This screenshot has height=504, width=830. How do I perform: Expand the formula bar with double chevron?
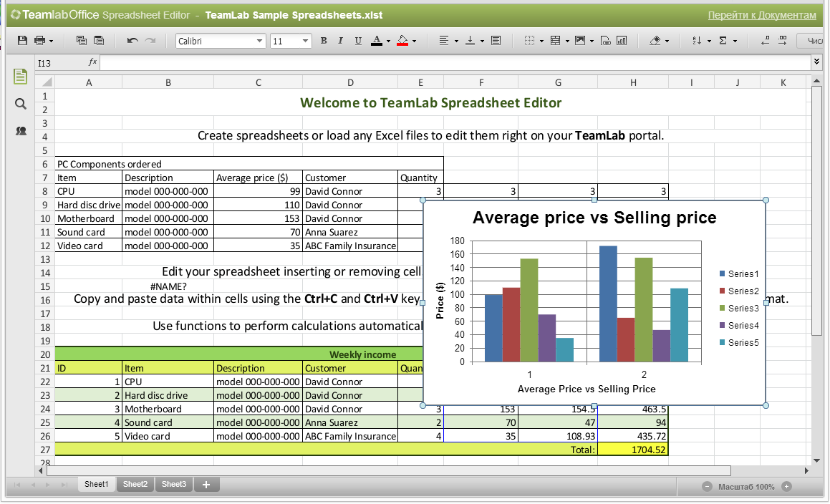(x=816, y=62)
